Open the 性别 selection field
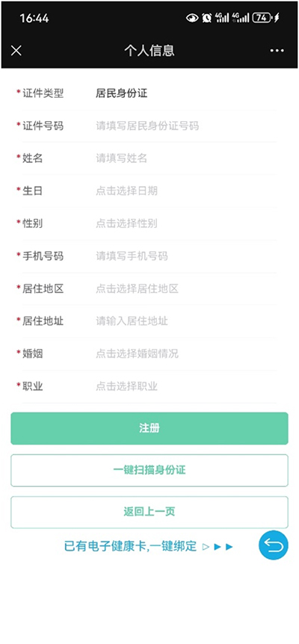The image size is (299, 644). [149, 224]
